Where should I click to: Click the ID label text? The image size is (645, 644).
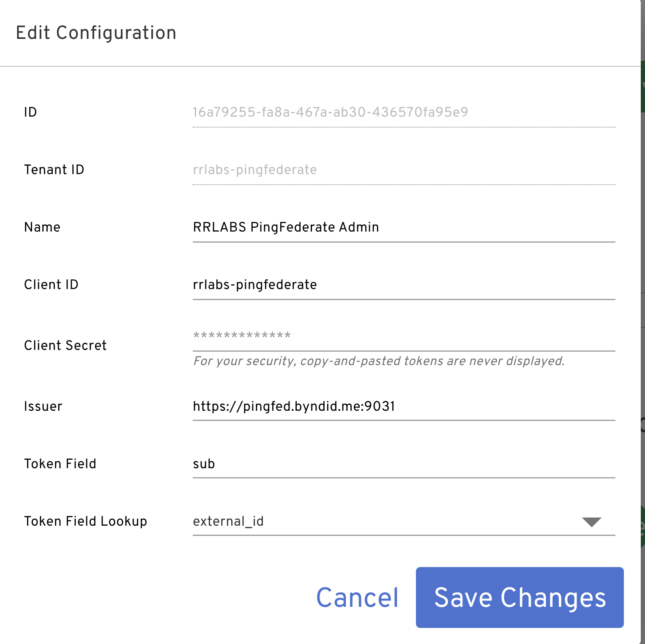pos(30,112)
